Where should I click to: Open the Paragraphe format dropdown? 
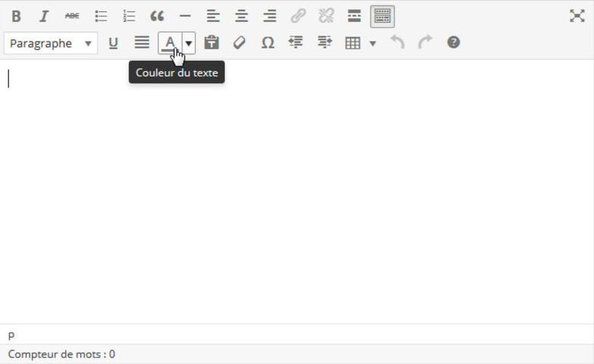click(x=51, y=43)
